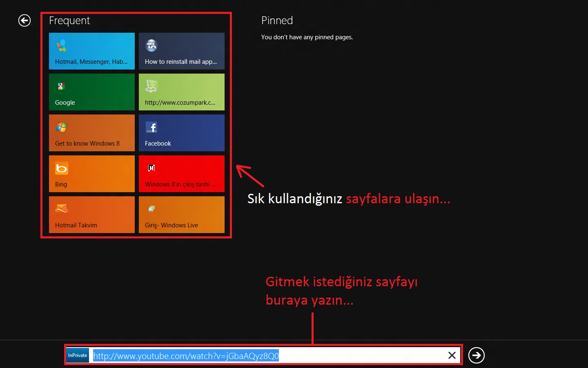The width and height of the screenshot is (588, 368).
Task: Click the back arrow button
Action: tap(24, 20)
